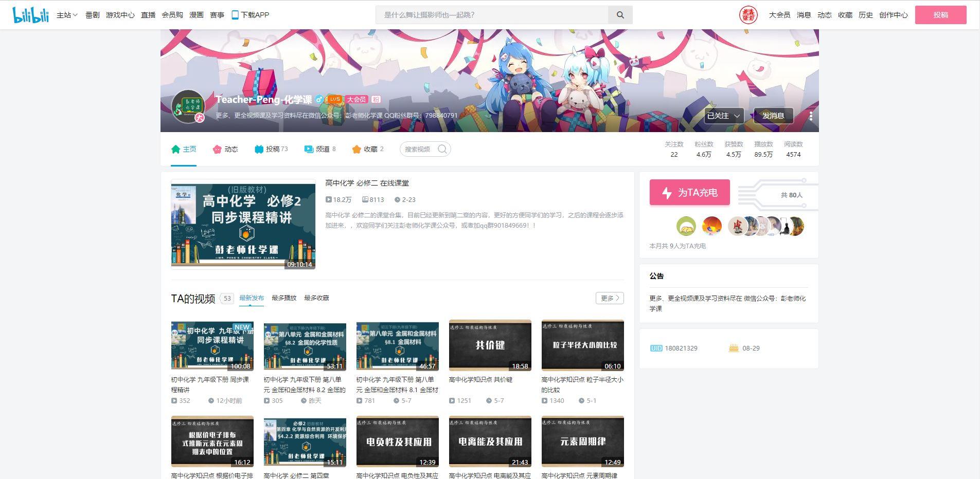980x479 pixels.
Task: Open 漫画 in top navigation
Action: tap(197, 15)
